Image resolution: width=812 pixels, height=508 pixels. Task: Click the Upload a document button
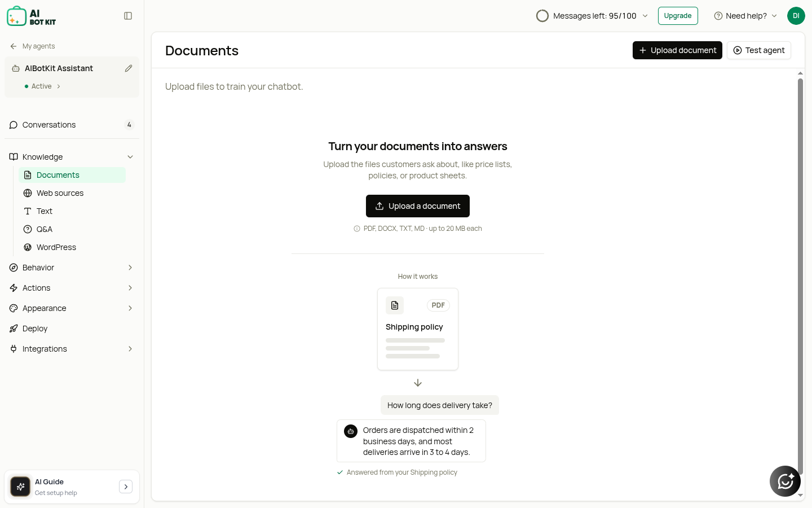click(x=418, y=206)
